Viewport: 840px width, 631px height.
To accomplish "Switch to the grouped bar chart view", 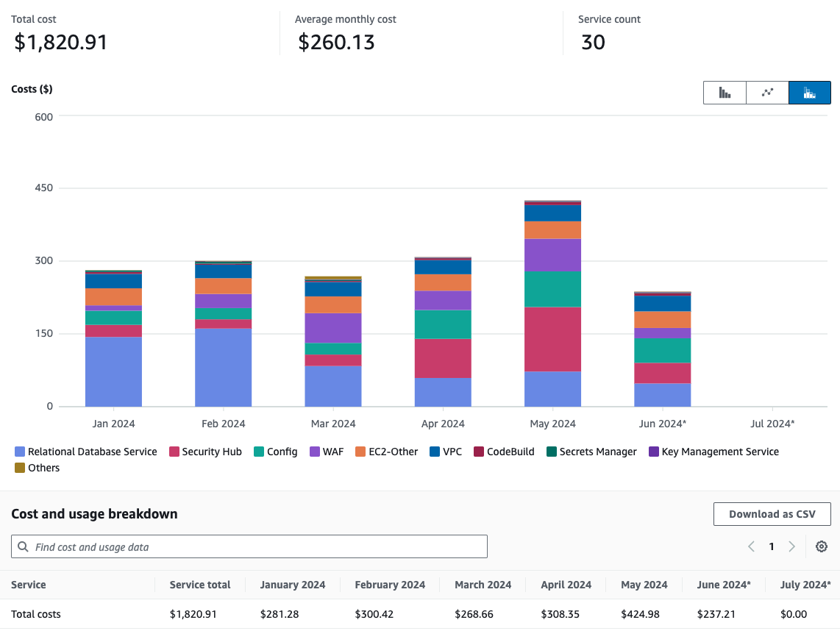I will point(725,93).
